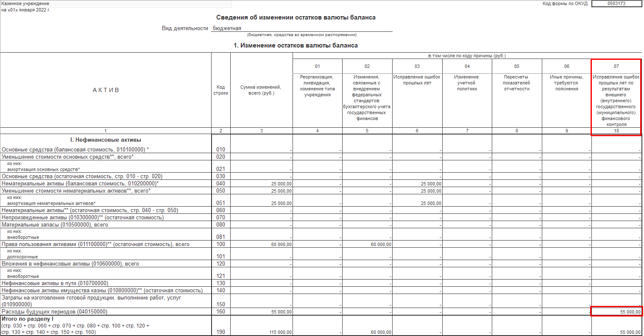
Task: Click the OKUD form code field 0503173
Action: coord(616,3)
